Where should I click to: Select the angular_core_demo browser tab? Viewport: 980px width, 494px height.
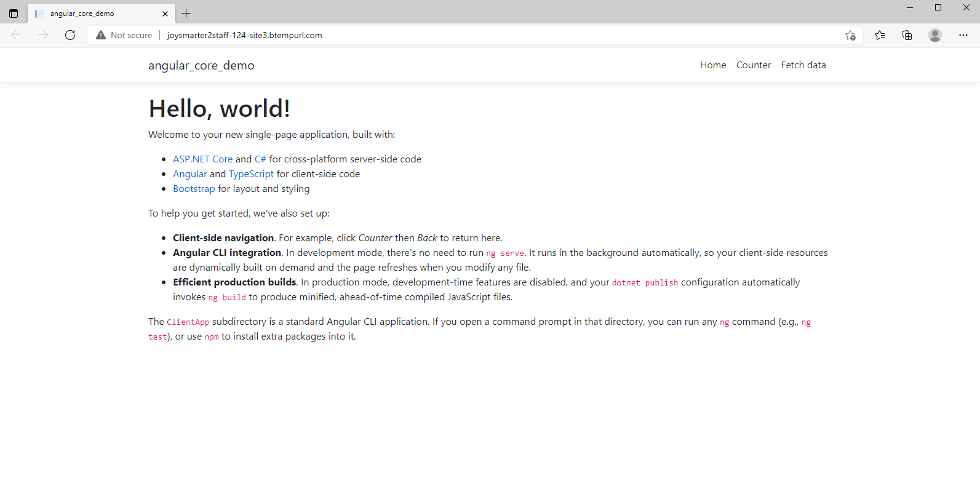click(92, 14)
